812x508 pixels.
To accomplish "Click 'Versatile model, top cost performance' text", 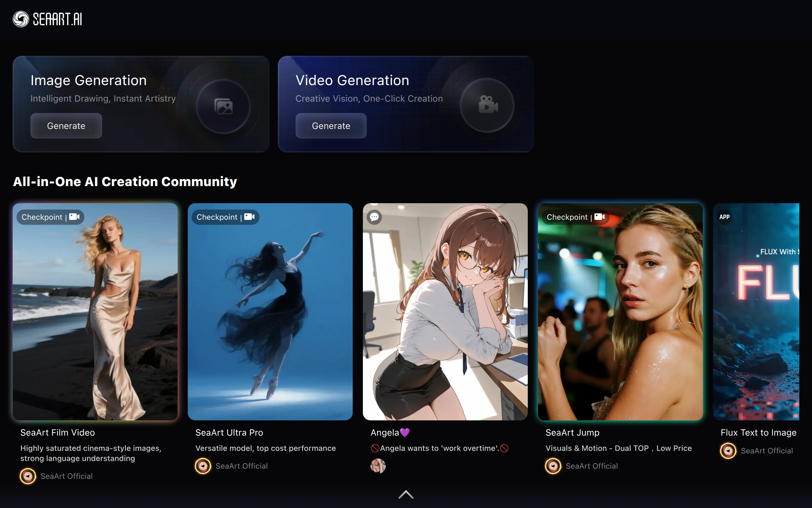I will click(x=265, y=448).
